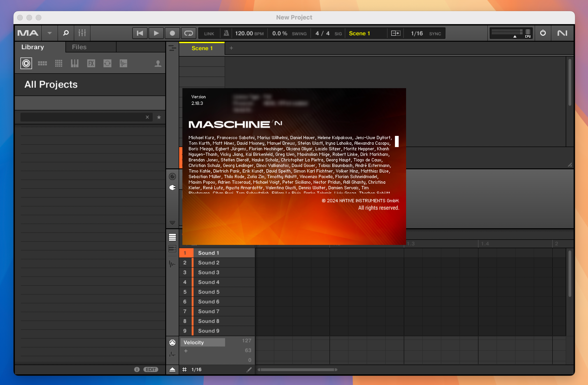Open the main menu dropdown arrow

pyautogui.click(x=49, y=33)
